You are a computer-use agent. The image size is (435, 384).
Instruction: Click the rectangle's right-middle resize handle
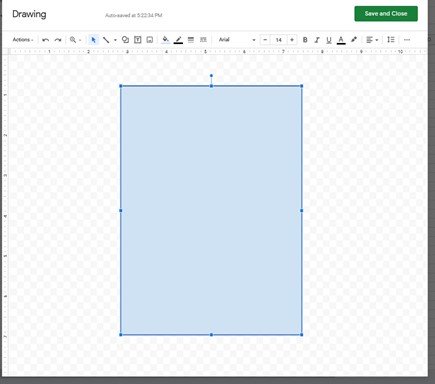[x=302, y=210]
